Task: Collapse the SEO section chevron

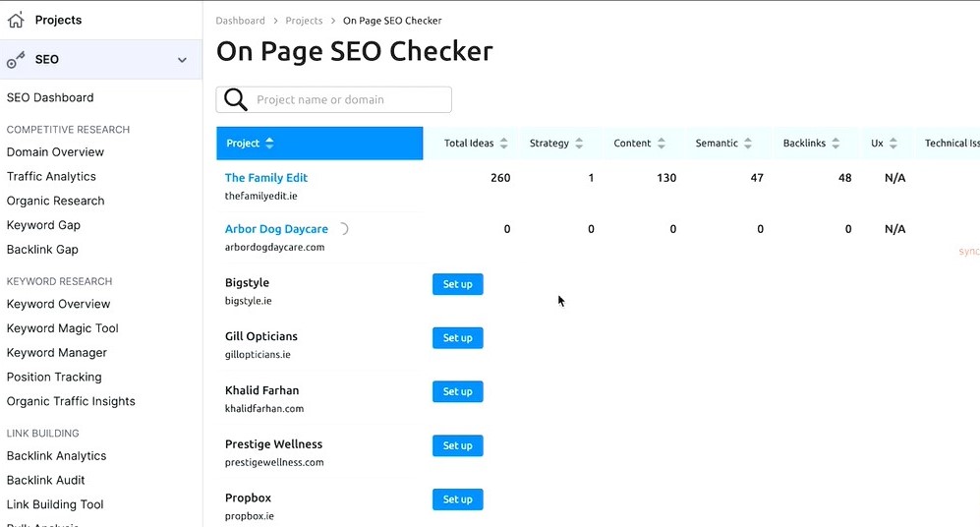Action: [182, 60]
